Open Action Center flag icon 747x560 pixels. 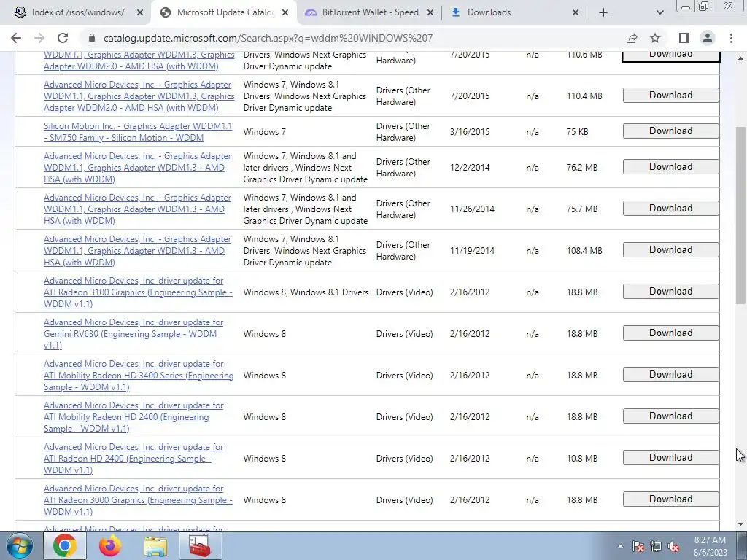pos(638,546)
